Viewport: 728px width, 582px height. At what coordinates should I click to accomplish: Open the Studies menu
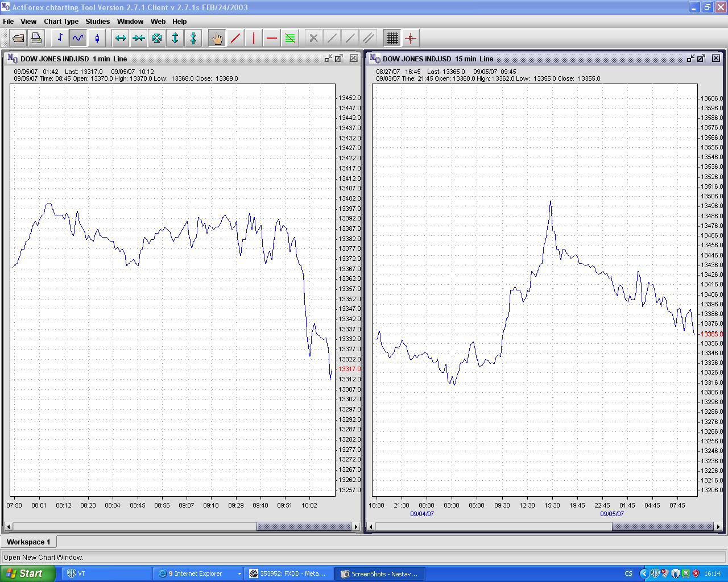point(97,22)
